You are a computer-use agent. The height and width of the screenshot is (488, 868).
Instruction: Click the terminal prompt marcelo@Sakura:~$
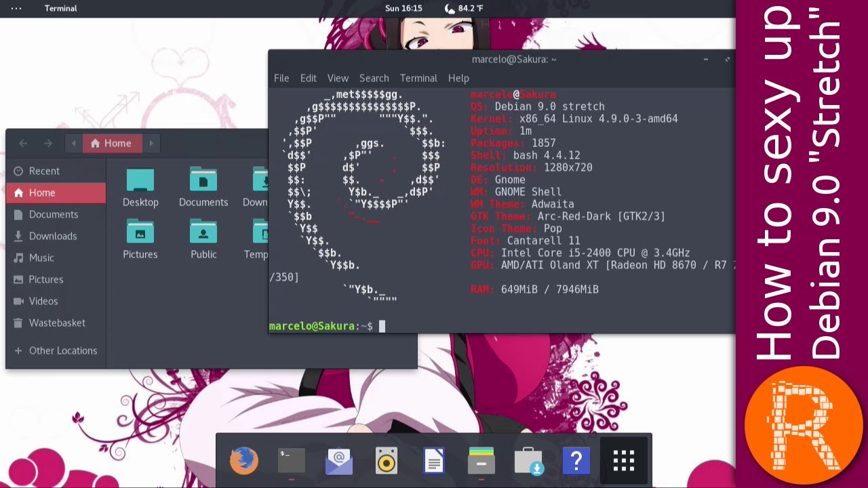pos(321,326)
